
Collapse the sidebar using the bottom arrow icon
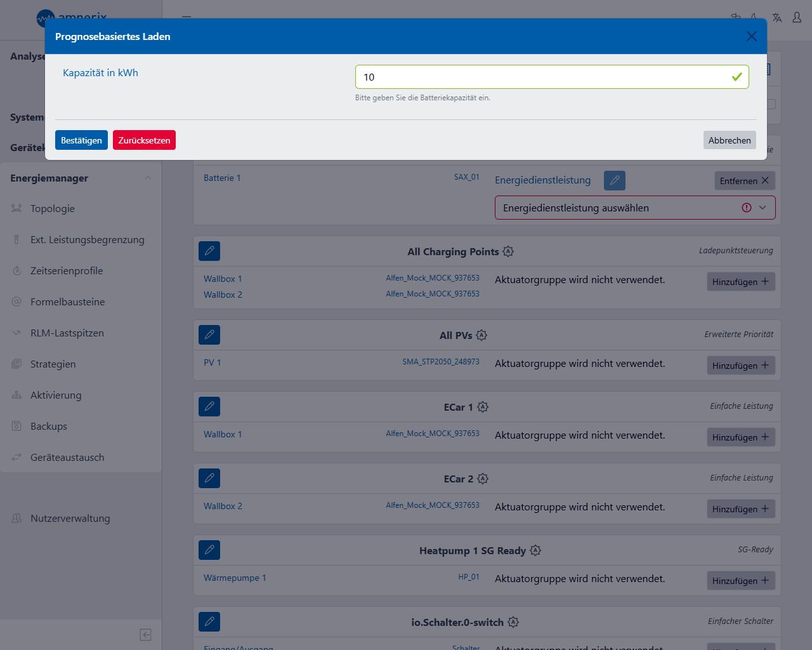coord(145,635)
